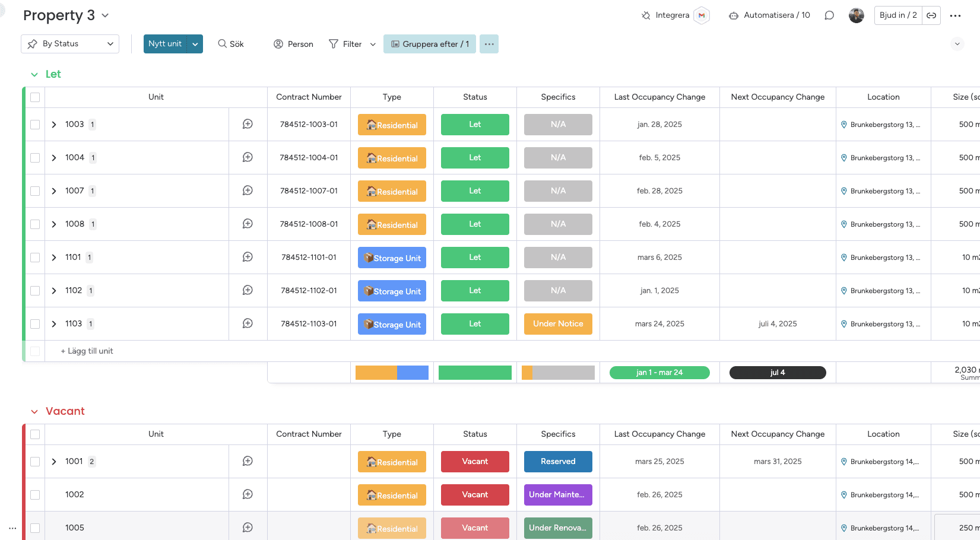980x540 pixels.
Task: Click Under Notice specifics label for 1103
Action: [558, 324]
